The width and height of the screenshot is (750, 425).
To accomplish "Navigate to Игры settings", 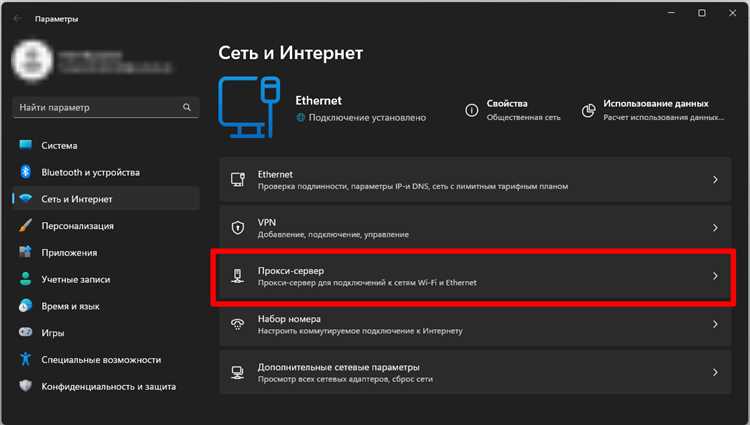I will click(106, 333).
